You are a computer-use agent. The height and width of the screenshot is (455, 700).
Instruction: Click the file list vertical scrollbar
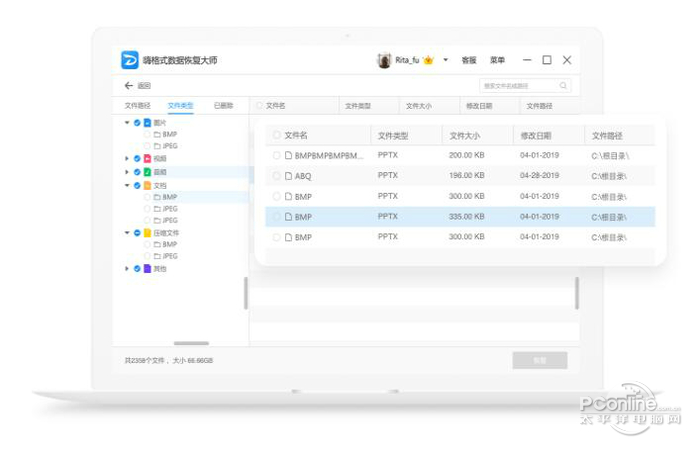(577, 293)
